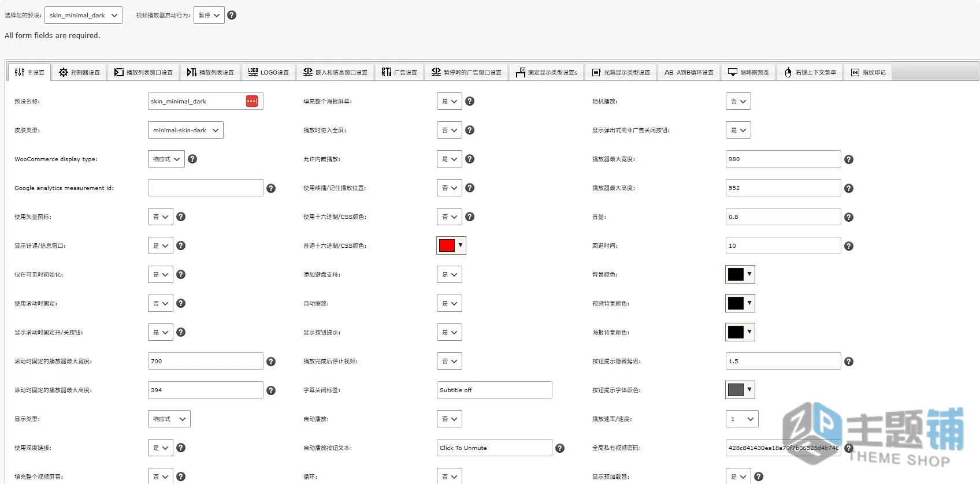Click 字幕关闭标签 field with Subtitle off
The image size is (980, 484).
click(x=495, y=390)
